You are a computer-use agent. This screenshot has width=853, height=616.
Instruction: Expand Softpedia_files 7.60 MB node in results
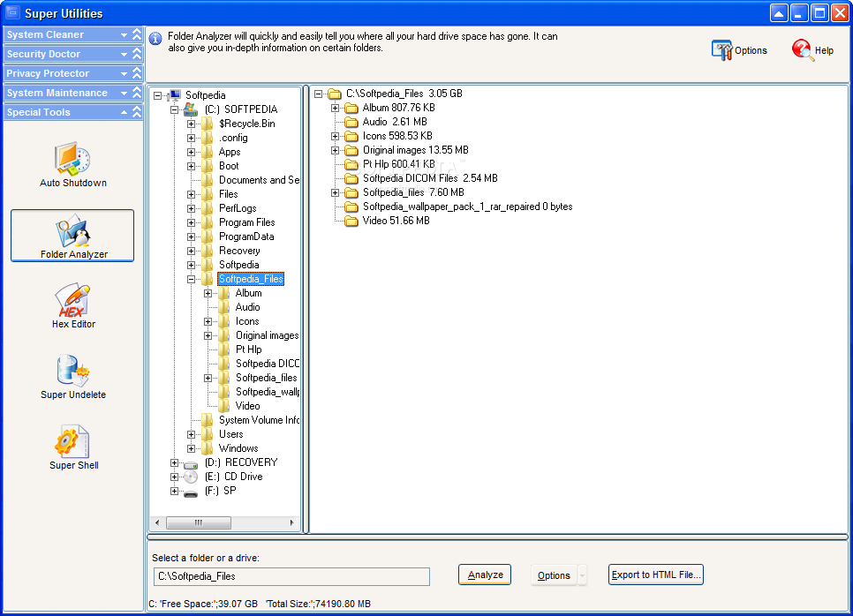point(336,193)
